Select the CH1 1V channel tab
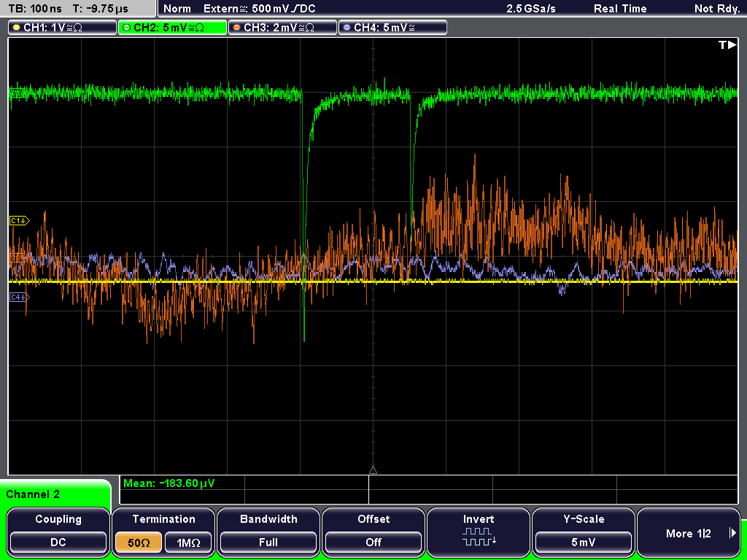 (x=63, y=27)
